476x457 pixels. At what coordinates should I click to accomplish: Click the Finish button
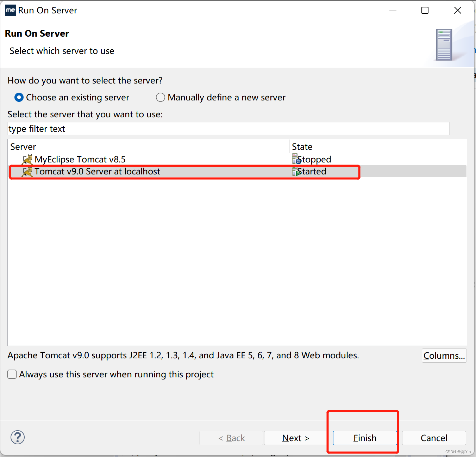click(x=365, y=438)
